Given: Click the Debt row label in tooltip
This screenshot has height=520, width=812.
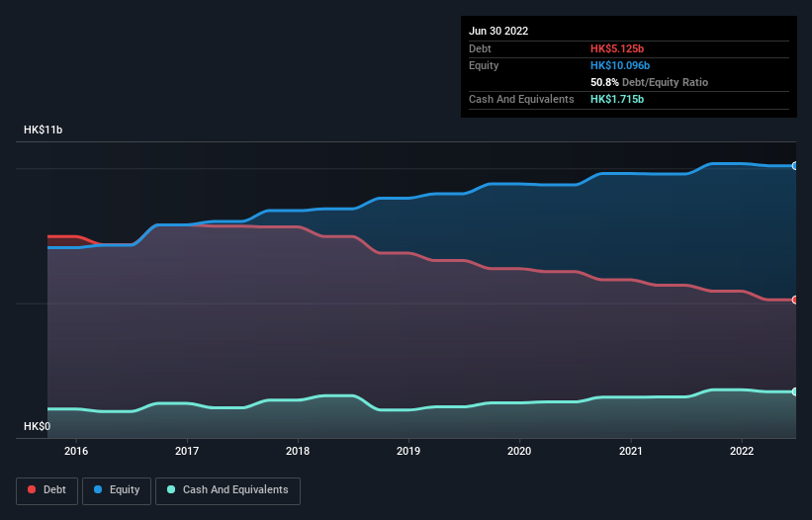Looking at the screenshot, I should (x=480, y=48).
